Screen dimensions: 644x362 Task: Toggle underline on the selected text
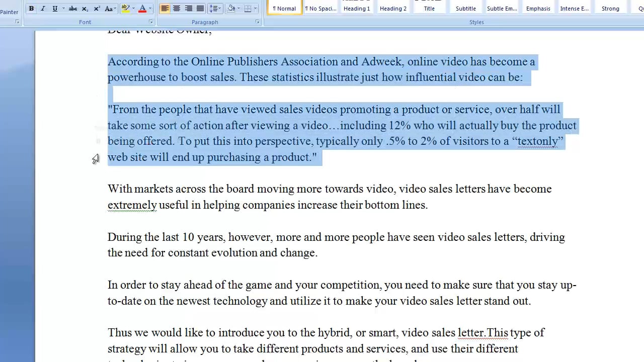click(54, 9)
